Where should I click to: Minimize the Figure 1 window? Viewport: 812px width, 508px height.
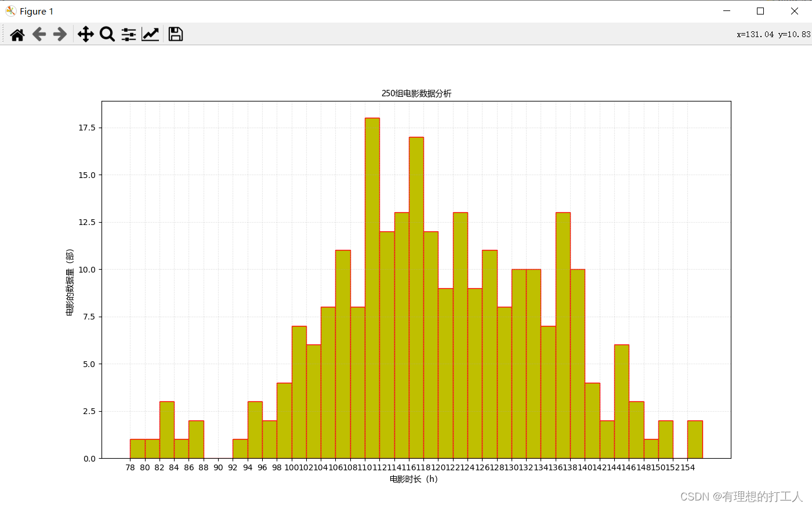[726, 11]
